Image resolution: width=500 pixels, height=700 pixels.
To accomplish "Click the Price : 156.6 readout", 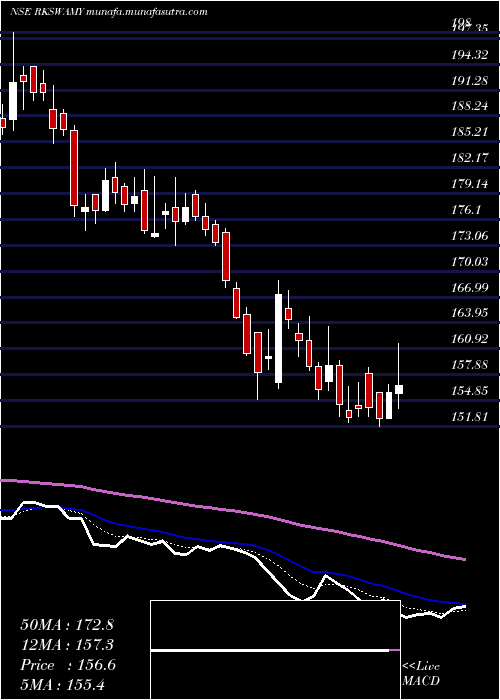I will (x=68, y=665).
